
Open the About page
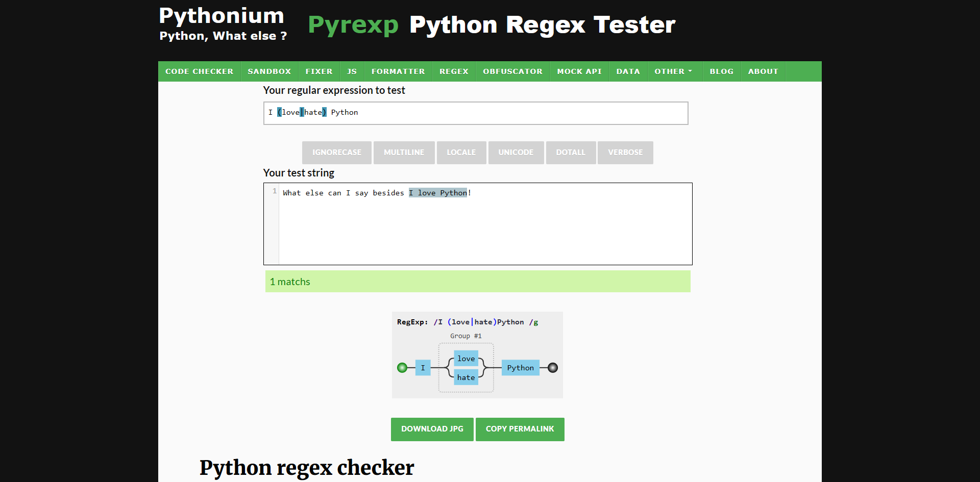pyautogui.click(x=763, y=71)
